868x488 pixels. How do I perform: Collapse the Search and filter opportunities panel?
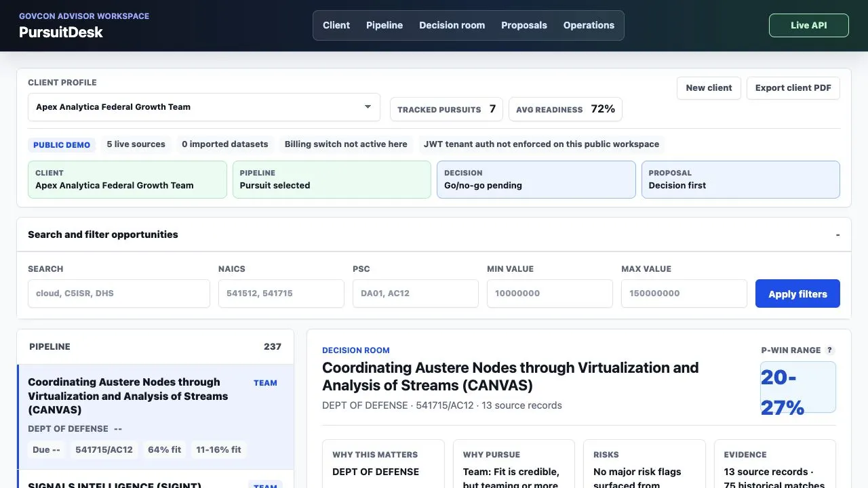click(x=837, y=235)
